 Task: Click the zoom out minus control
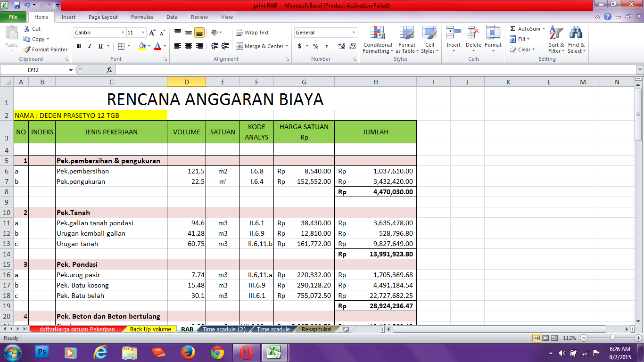(583, 338)
